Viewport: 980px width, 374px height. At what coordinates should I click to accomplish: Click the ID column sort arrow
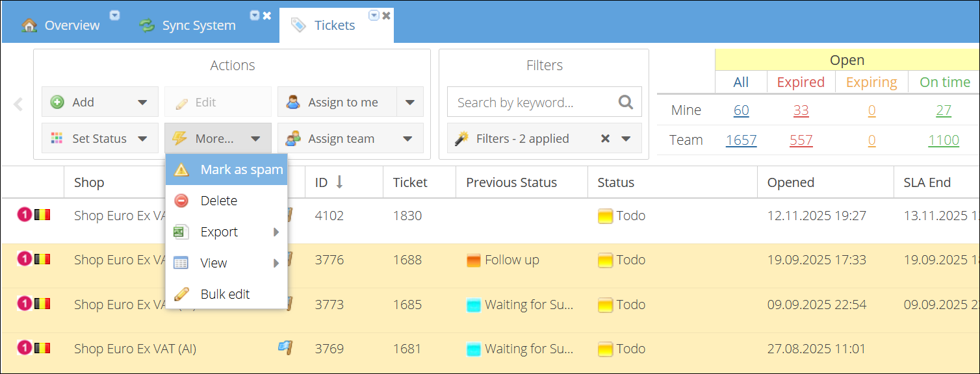coord(339,182)
